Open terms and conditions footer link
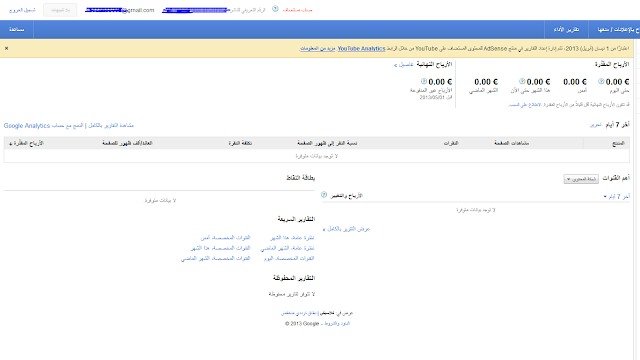 click(x=337, y=323)
